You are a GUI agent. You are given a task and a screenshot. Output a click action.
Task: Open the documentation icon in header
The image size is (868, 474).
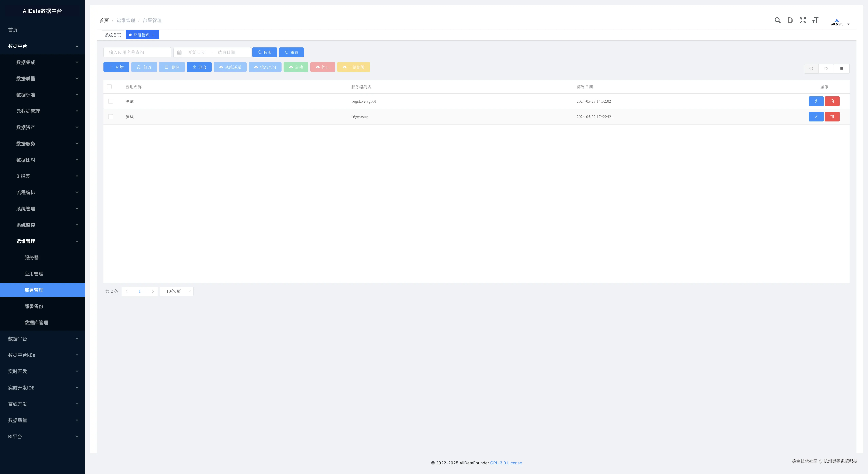790,20
